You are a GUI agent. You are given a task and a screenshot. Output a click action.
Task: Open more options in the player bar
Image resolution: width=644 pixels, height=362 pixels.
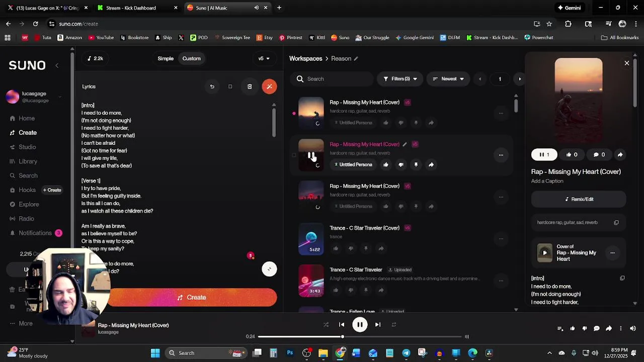(x=620, y=328)
